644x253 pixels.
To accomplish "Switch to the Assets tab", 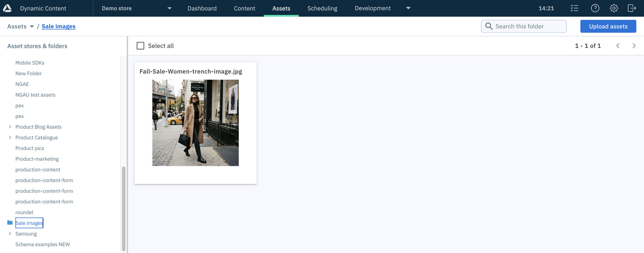I will tap(281, 8).
